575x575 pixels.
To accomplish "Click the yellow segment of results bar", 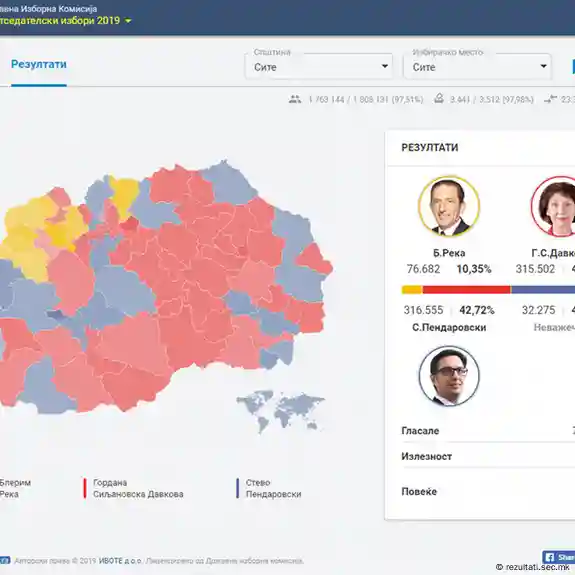I will pos(412,290).
